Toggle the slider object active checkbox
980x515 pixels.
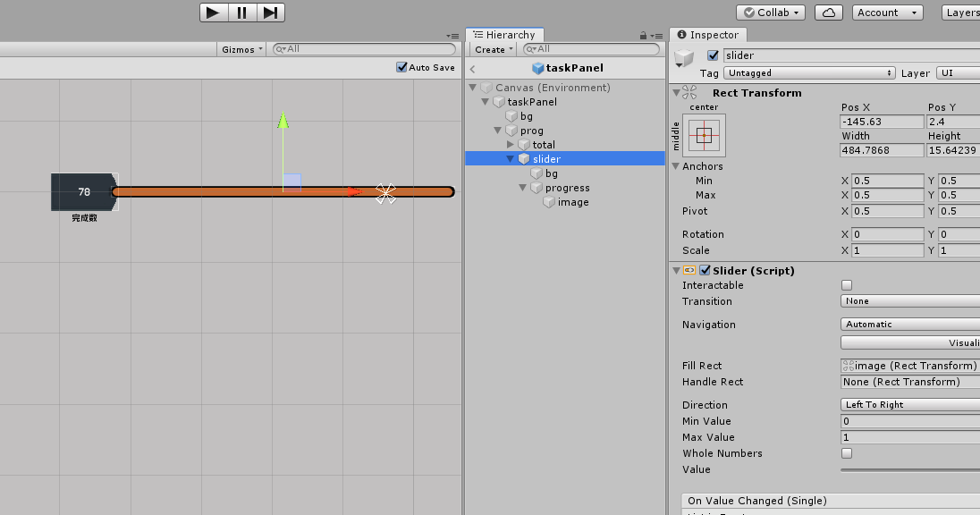[x=713, y=55]
